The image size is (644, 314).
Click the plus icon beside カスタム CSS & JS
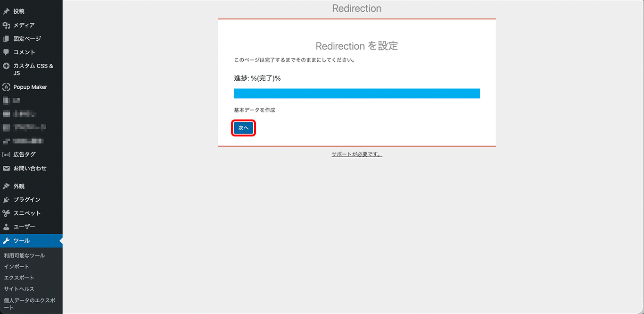click(x=6, y=66)
